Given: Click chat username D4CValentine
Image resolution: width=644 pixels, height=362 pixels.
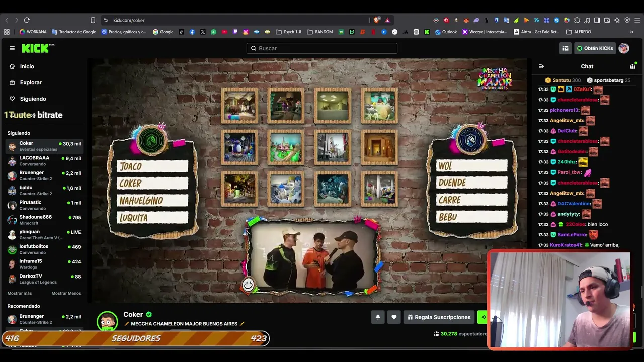Looking at the screenshot, I should (x=574, y=204).
